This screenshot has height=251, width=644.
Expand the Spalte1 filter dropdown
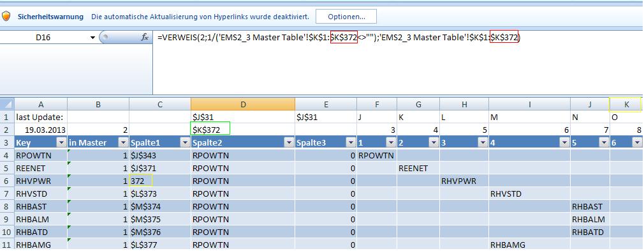coord(184,143)
